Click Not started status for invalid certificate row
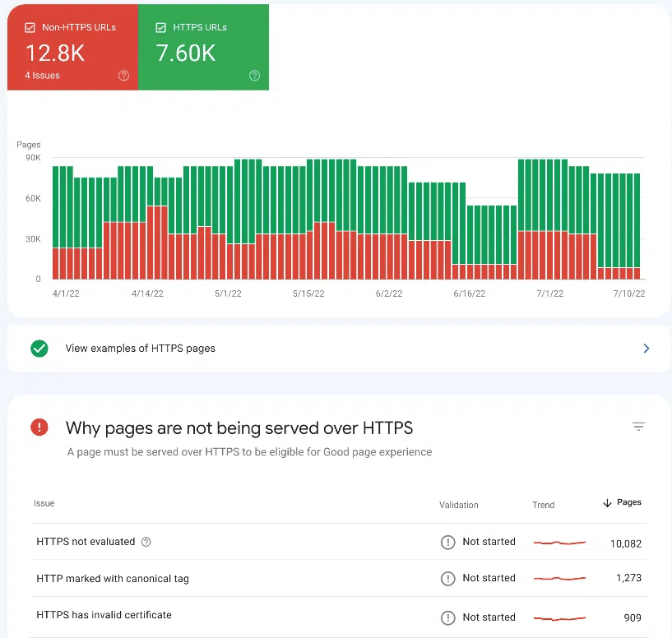The width and height of the screenshot is (672, 638). point(489,617)
